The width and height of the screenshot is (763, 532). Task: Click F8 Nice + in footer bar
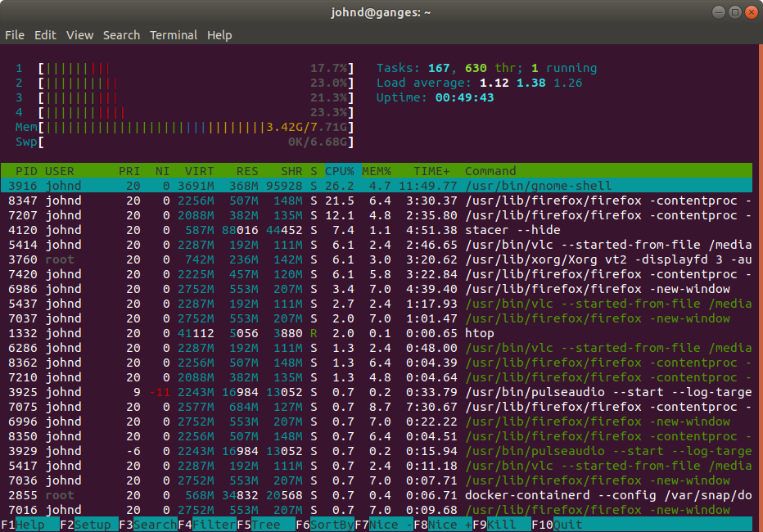pyautogui.click(x=443, y=525)
